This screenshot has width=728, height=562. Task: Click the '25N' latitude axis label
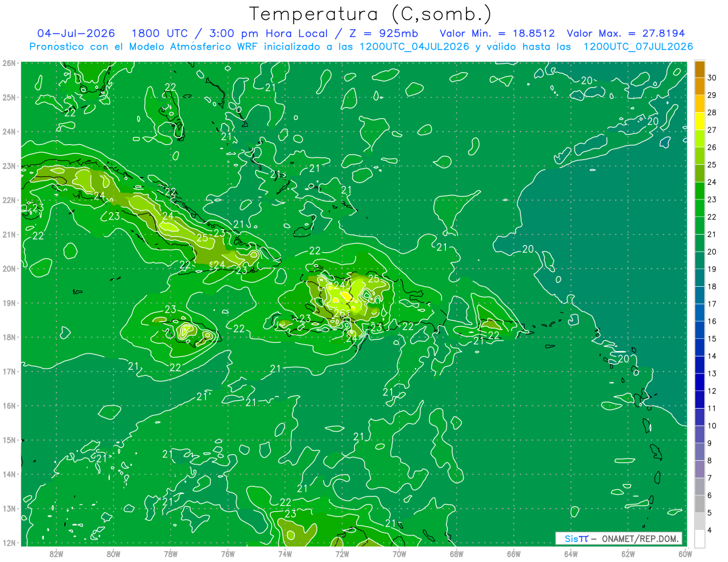point(8,97)
